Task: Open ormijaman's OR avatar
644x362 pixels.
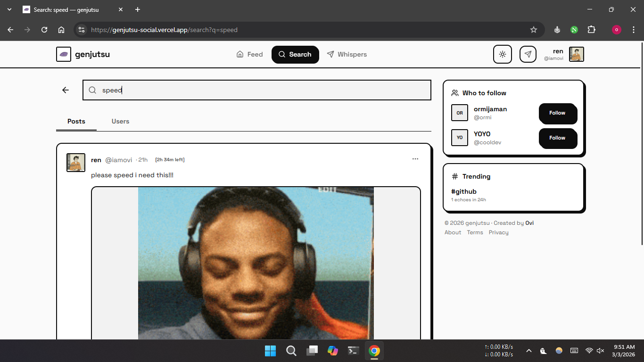Action: (x=460, y=113)
